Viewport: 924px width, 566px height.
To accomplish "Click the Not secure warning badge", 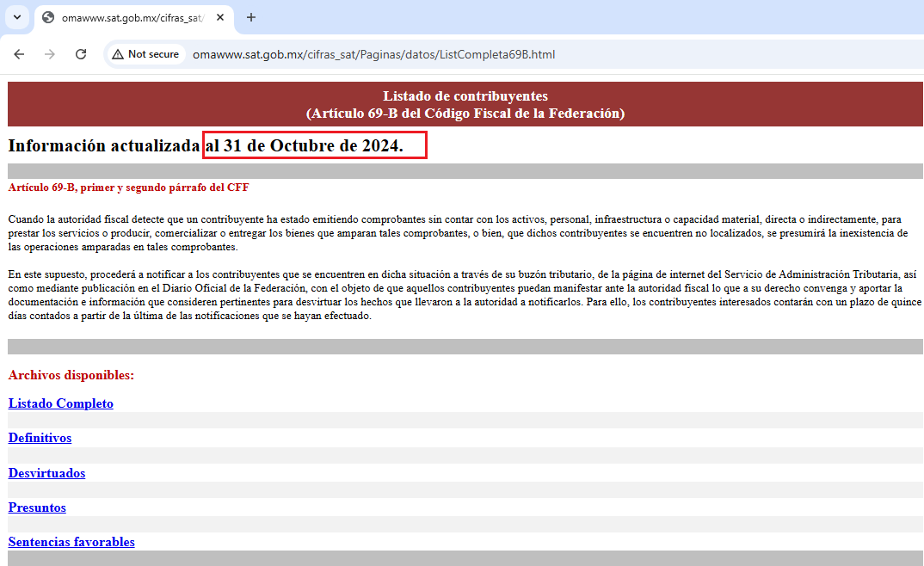I will pos(145,54).
